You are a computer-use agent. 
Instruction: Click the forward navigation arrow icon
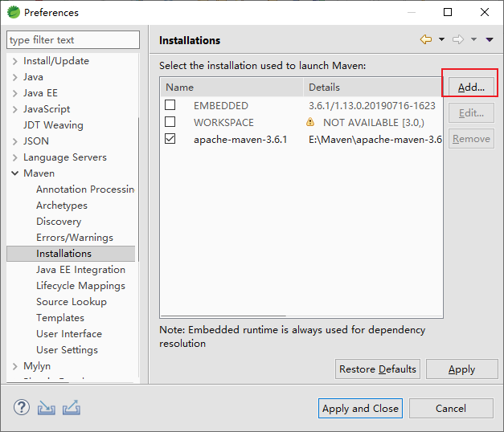(x=458, y=39)
